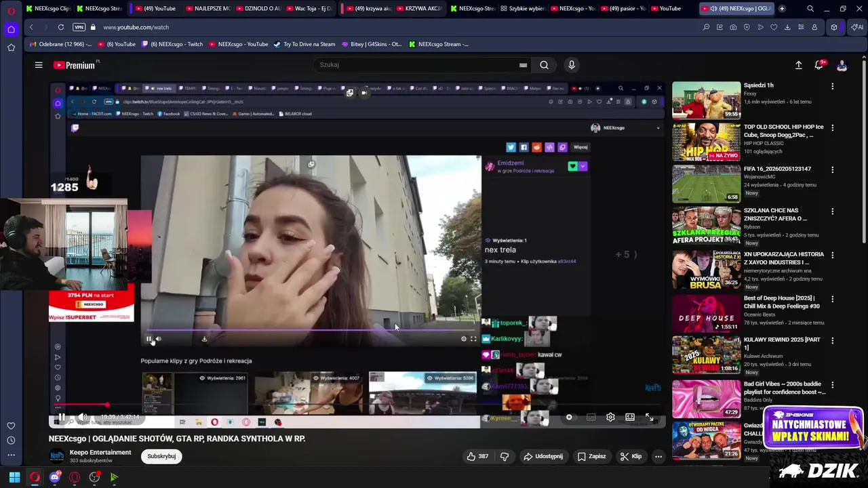Open Best of Deep House thumbnail

coord(706,313)
